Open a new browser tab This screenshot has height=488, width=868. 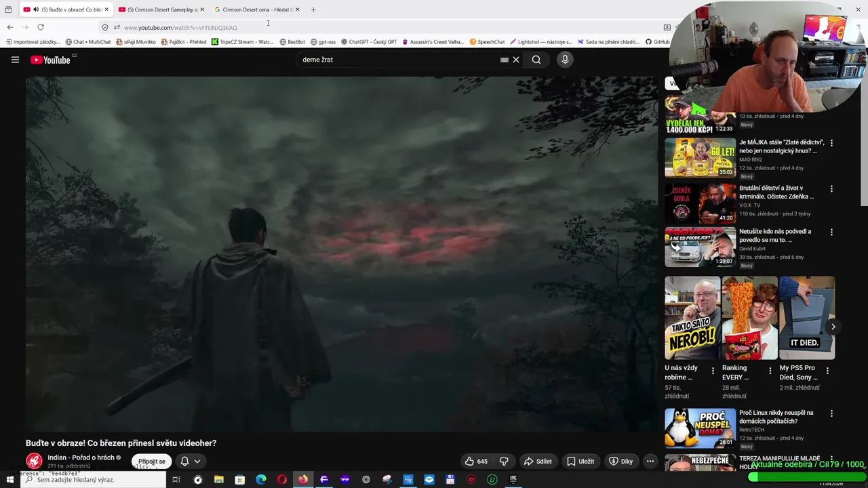[313, 9]
